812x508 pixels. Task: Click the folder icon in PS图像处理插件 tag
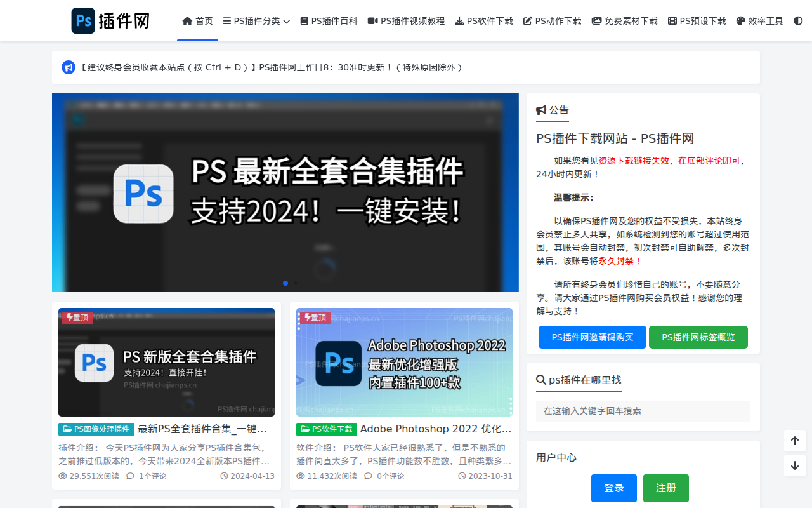[67, 429]
